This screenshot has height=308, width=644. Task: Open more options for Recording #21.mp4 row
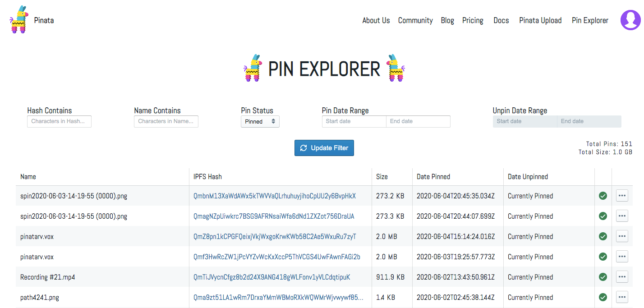[x=622, y=277]
